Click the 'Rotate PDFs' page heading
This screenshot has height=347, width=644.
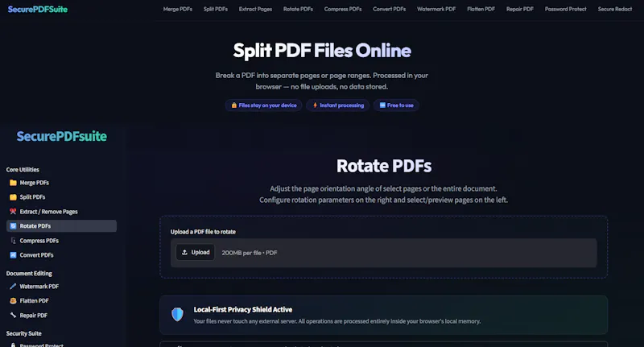pos(384,166)
